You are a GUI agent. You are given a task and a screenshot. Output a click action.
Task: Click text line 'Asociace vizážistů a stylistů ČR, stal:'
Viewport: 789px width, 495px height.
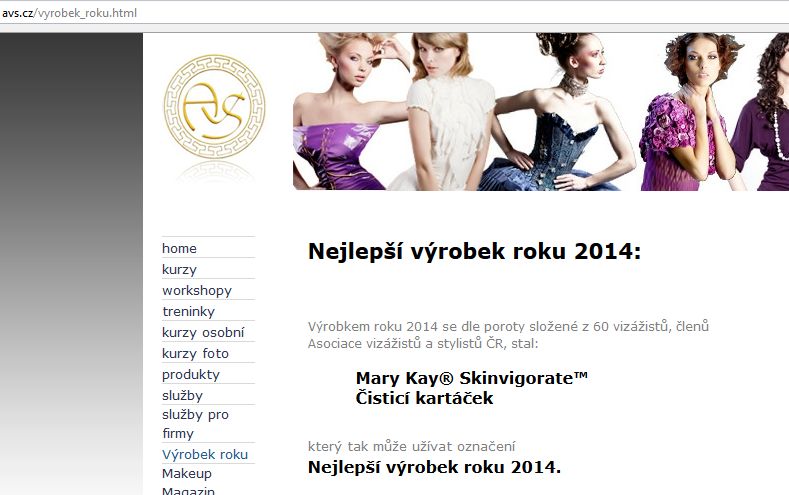[423, 344]
